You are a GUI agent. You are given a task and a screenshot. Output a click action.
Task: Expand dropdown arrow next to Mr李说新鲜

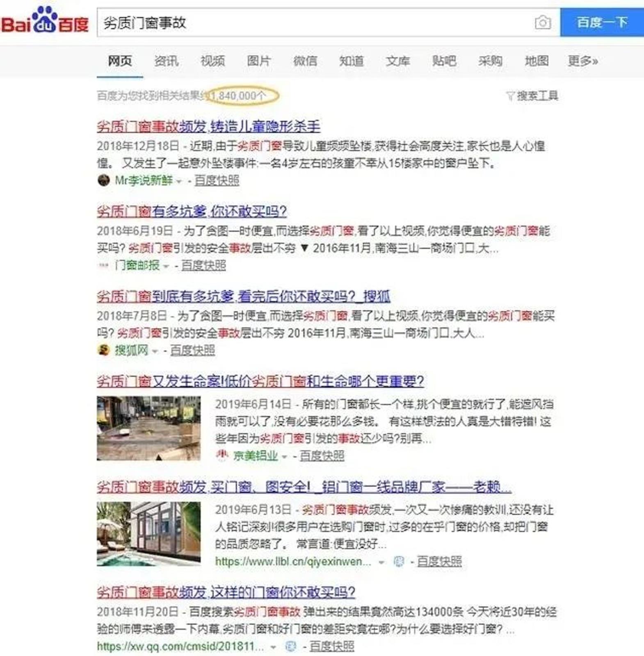click(x=179, y=181)
